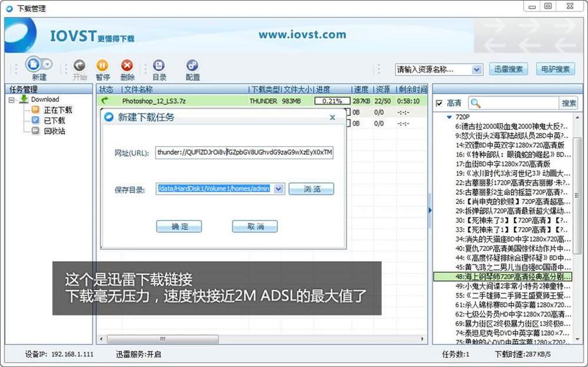
Task: Select 74:泰坦尼克号DVD中英字幕 entry
Action: [512, 333]
